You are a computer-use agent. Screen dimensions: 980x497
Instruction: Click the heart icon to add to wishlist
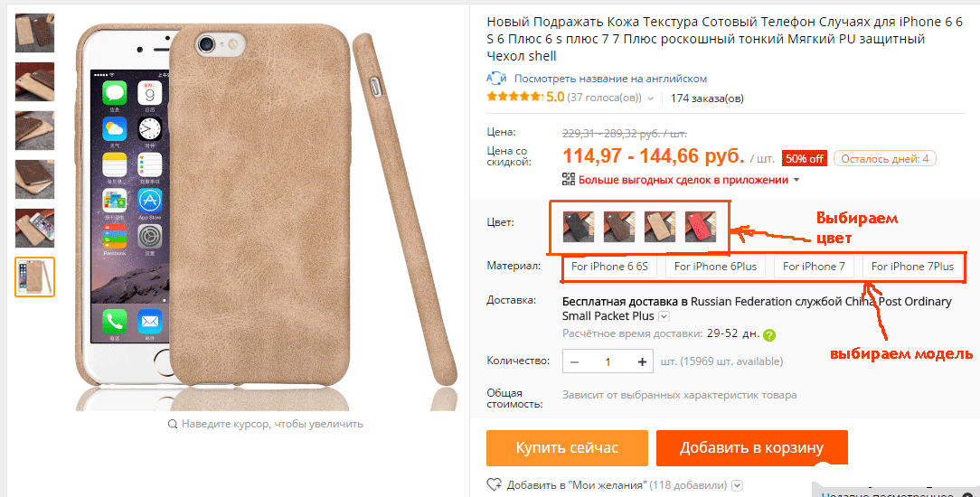point(495,484)
